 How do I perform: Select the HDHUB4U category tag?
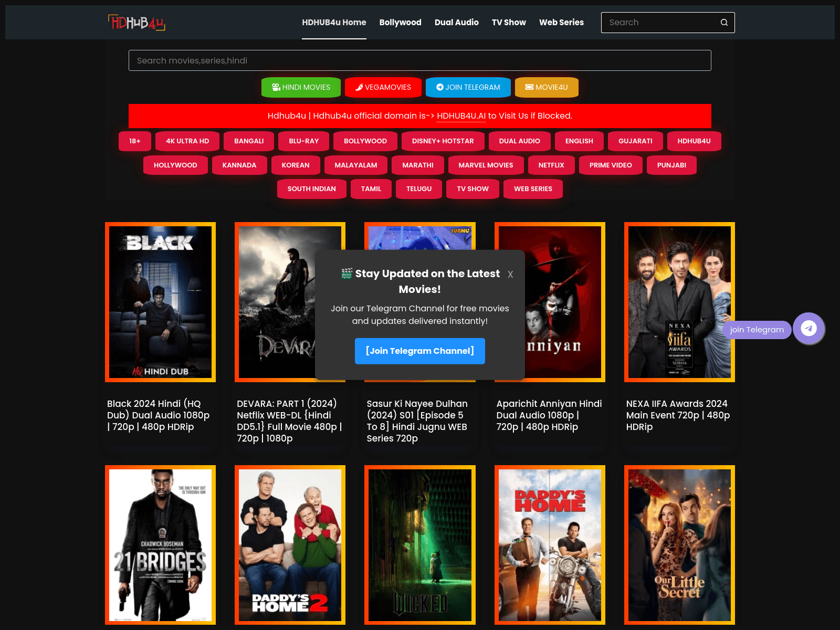click(x=694, y=141)
